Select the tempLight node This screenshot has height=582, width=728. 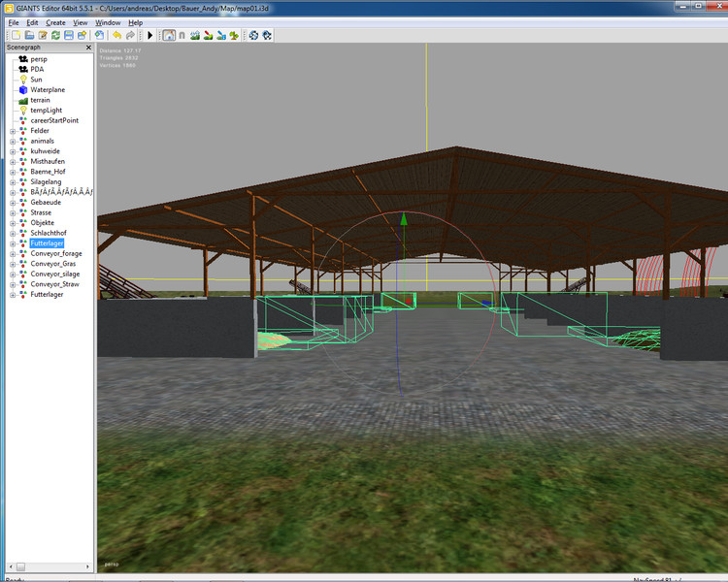pyautogui.click(x=46, y=110)
